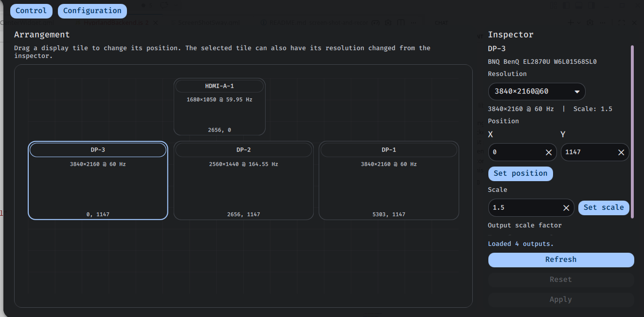Click the '2656, 1147' position label

click(x=244, y=214)
